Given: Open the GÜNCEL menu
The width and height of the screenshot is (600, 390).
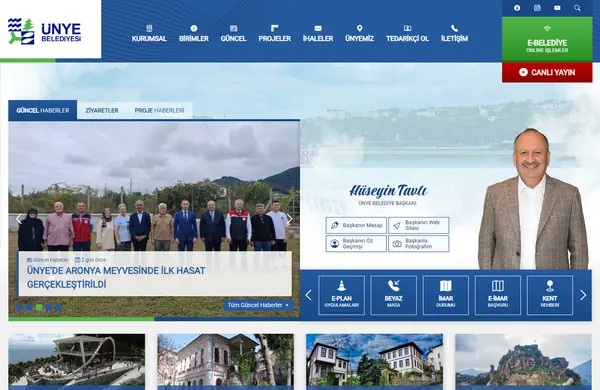Looking at the screenshot, I should (233, 34).
